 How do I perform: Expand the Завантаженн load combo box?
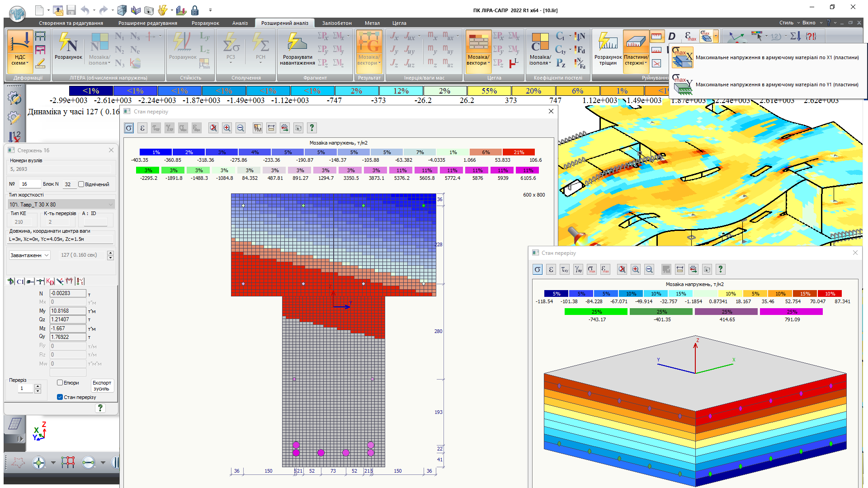30,255
